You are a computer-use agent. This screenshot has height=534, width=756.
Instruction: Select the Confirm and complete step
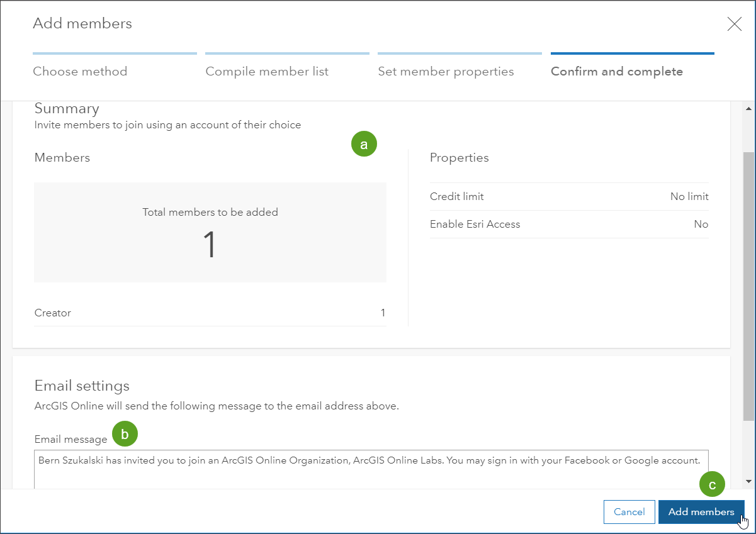click(x=616, y=71)
